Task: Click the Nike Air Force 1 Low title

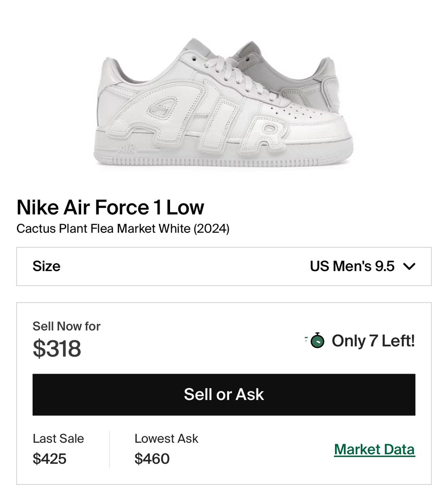Action: pos(110,207)
